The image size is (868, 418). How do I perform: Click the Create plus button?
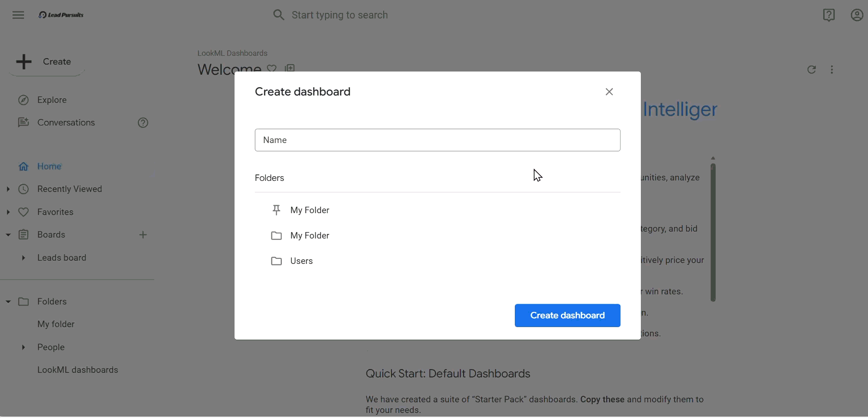(x=47, y=62)
